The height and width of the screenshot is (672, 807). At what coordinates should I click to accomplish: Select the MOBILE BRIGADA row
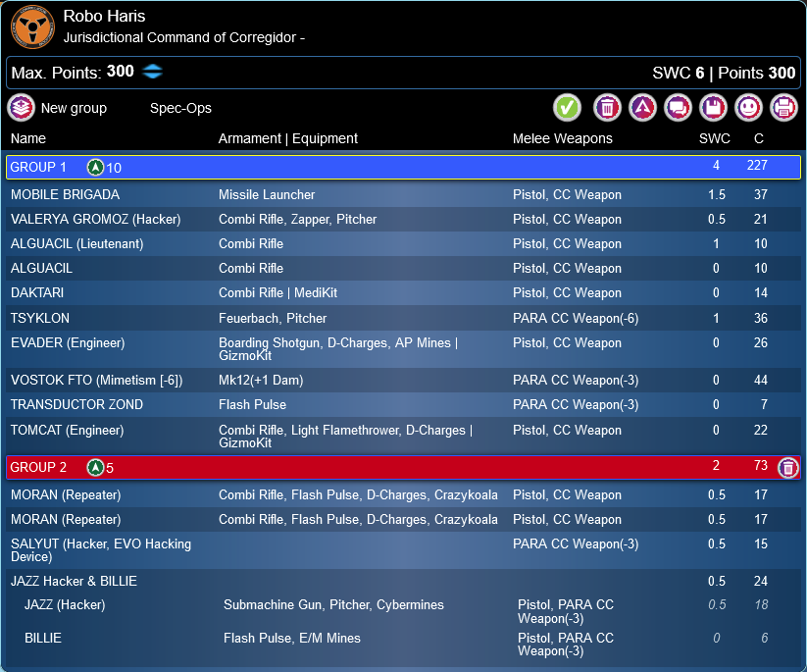click(x=404, y=194)
